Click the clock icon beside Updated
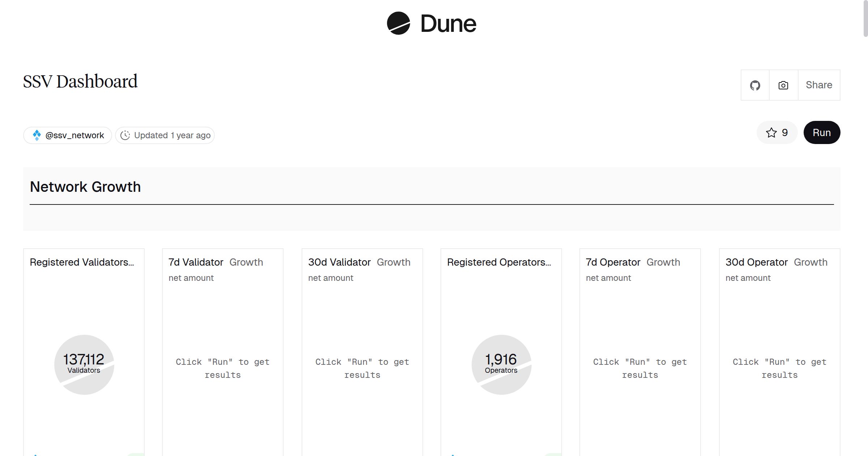Viewport: 868px width, 456px height. (x=125, y=135)
